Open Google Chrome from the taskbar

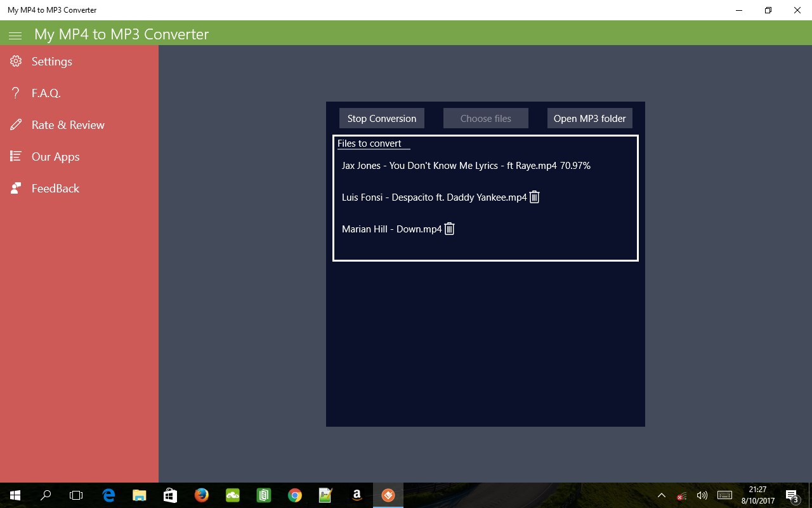click(294, 495)
